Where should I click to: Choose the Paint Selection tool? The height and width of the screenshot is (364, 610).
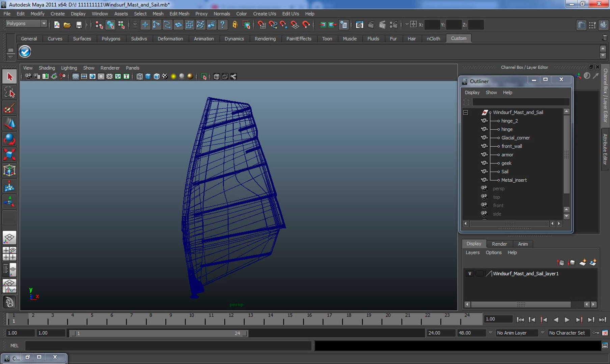pos(9,108)
